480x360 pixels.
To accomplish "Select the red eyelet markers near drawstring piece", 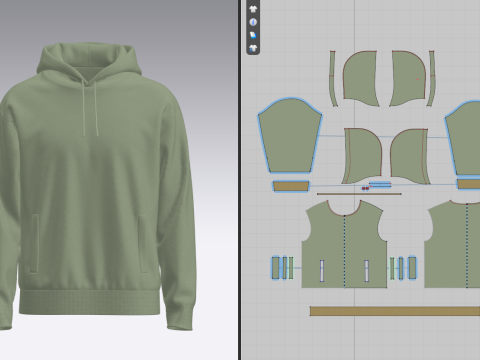I will coord(365,189).
